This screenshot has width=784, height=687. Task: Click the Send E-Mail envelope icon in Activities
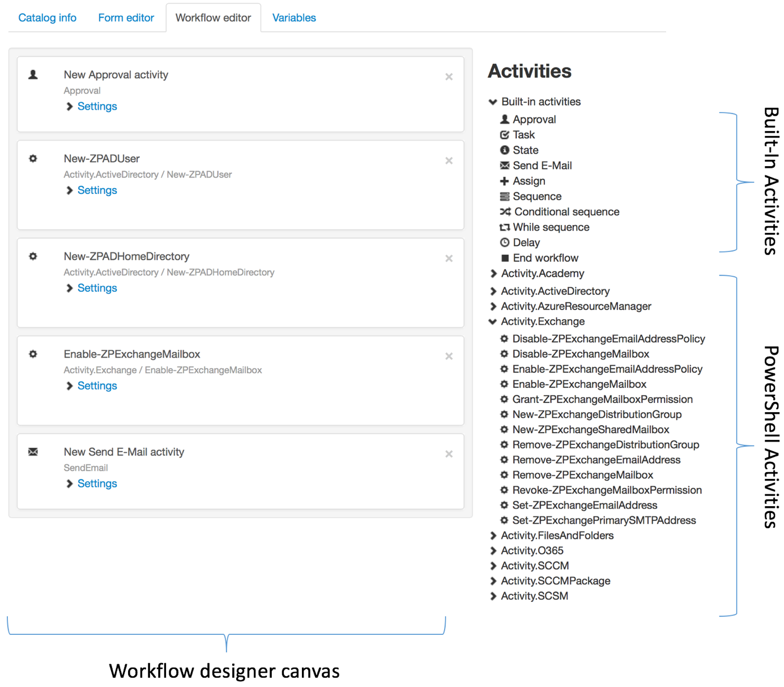click(504, 166)
